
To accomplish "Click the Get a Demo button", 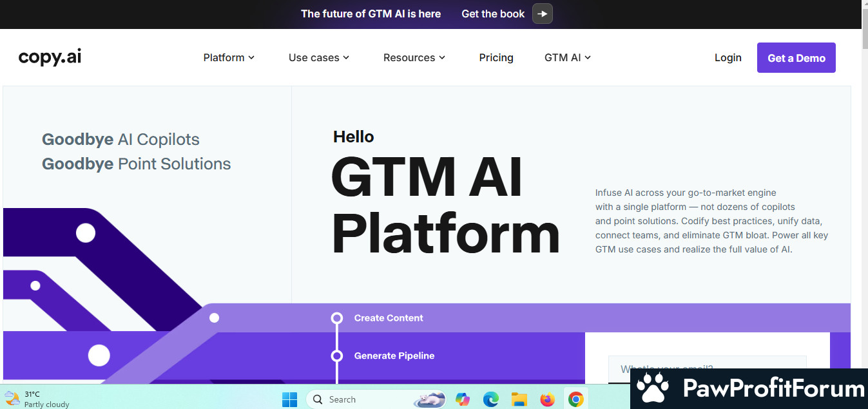I will 796,58.
